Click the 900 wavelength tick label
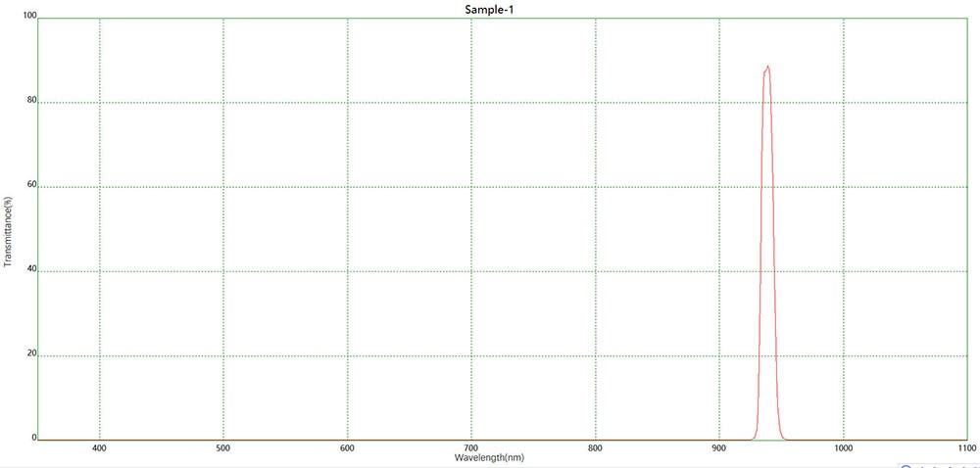This screenshot has width=980, height=468. [719, 447]
